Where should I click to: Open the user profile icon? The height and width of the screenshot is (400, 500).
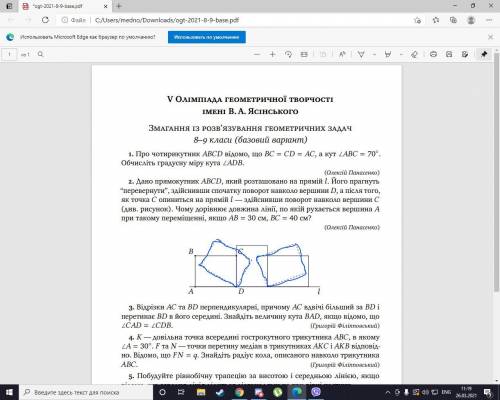(471, 20)
